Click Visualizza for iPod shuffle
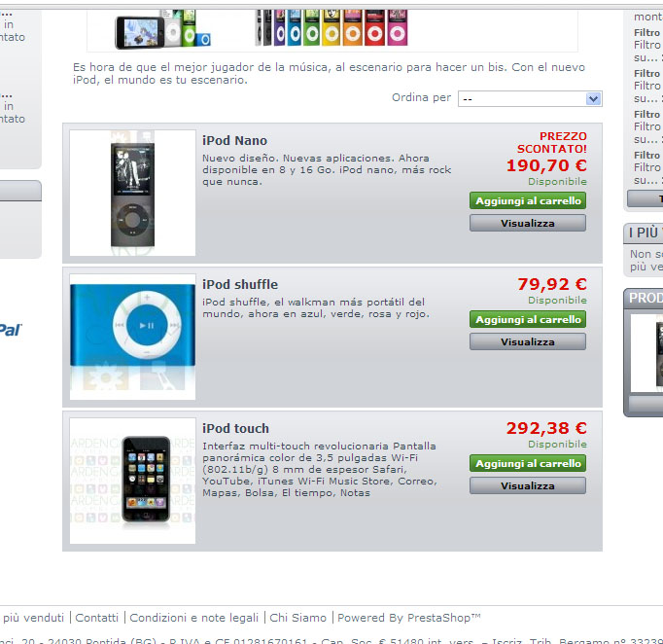Screen dimensions: 663x644 click(x=528, y=341)
